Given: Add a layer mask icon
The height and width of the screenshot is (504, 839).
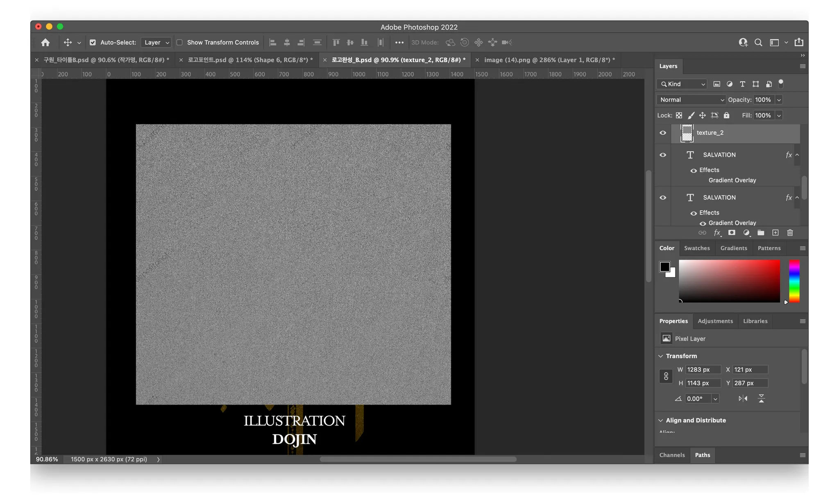Looking at the screenshot, I should (x=732, y=233).
